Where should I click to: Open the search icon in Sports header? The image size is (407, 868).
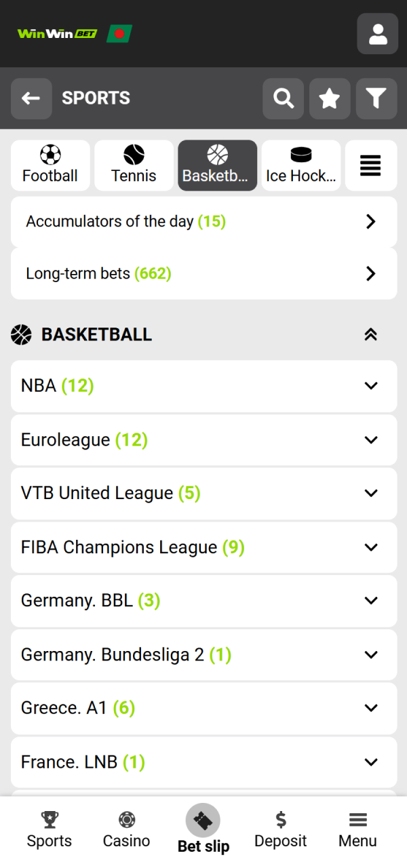pos(283,98)
